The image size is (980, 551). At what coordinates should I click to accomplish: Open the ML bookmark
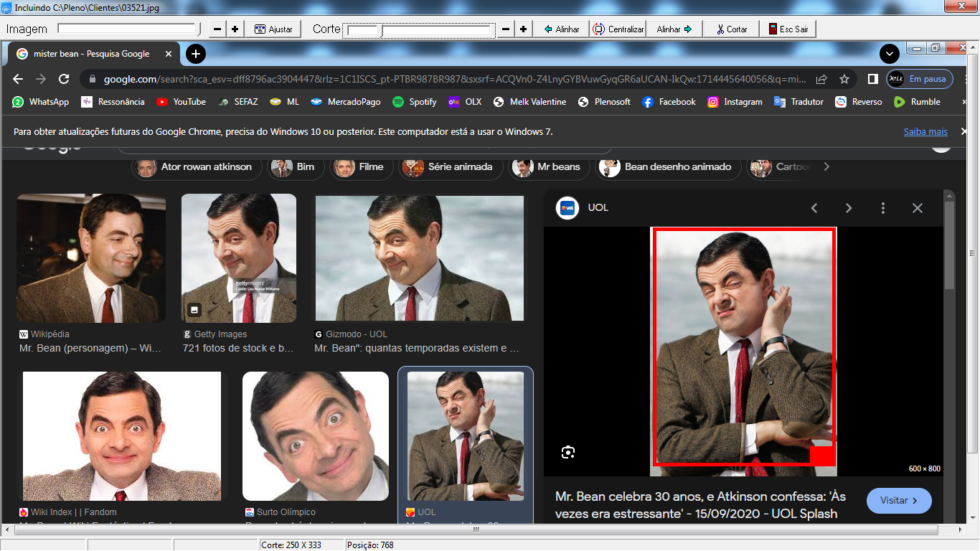pyautogui.click(x=284, y=102)
